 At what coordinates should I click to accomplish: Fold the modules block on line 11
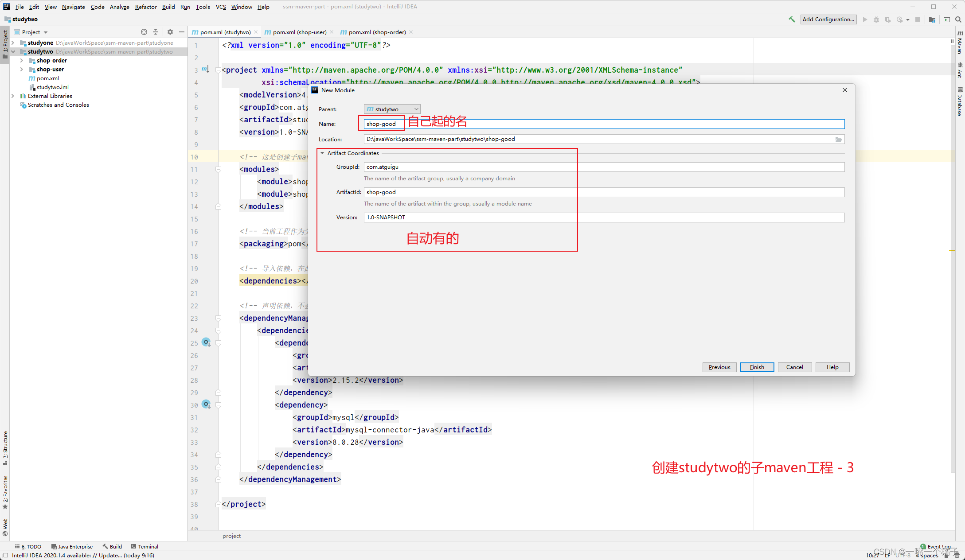[x=218, y=169]
